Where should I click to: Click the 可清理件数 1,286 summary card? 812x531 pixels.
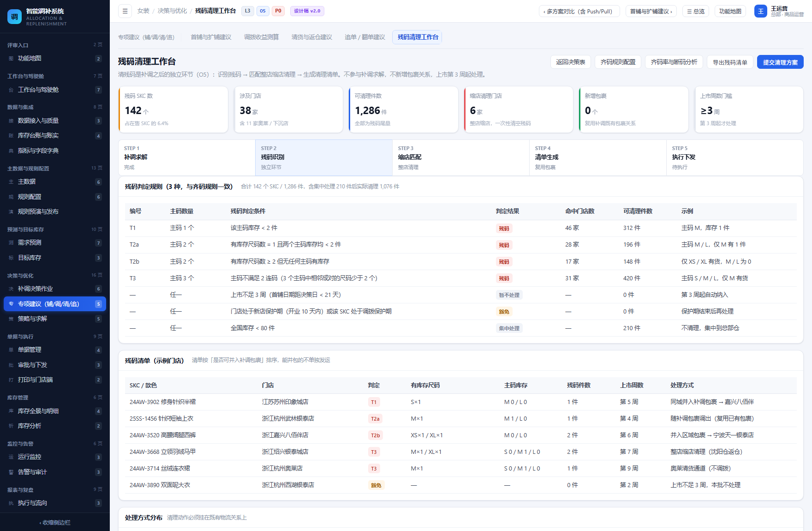[x=403, y=109]
